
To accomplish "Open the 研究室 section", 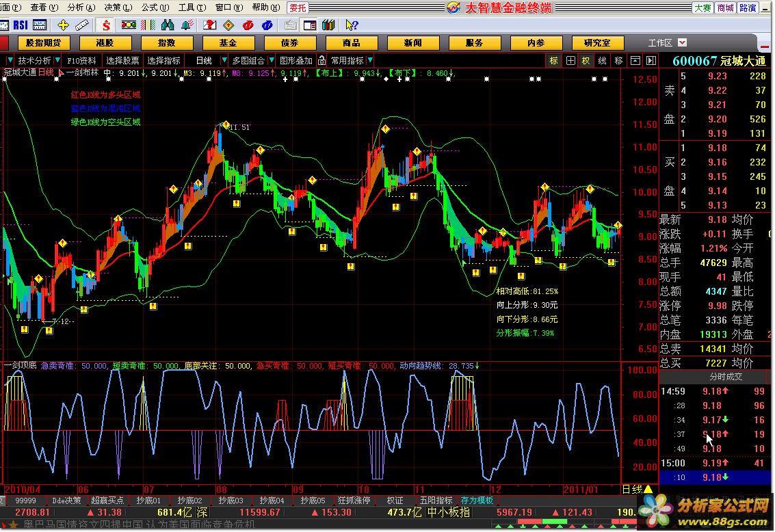I will coord(597,43).
